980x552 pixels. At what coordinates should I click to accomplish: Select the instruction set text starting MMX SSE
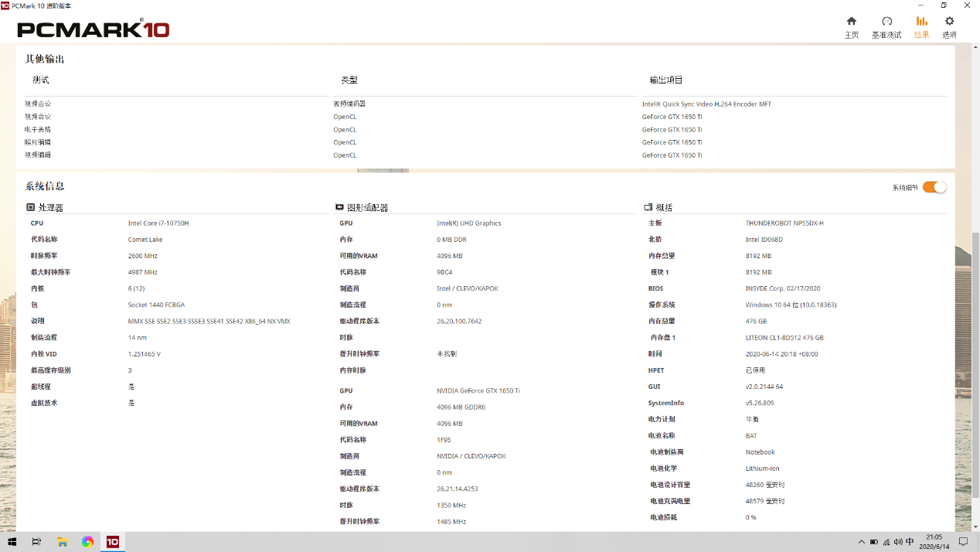pyautogui.click(x=209, y=321)
